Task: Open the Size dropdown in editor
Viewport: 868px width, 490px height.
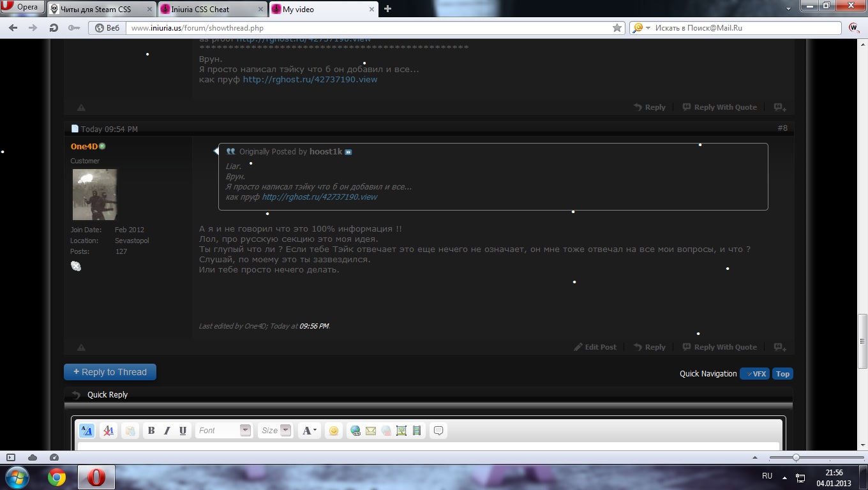Action: point(275,431)
